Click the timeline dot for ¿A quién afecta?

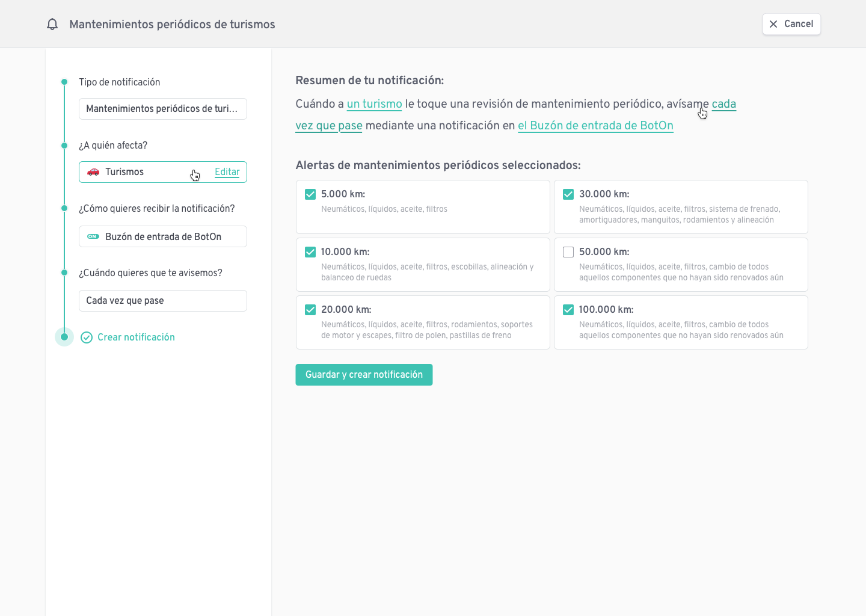64,145
